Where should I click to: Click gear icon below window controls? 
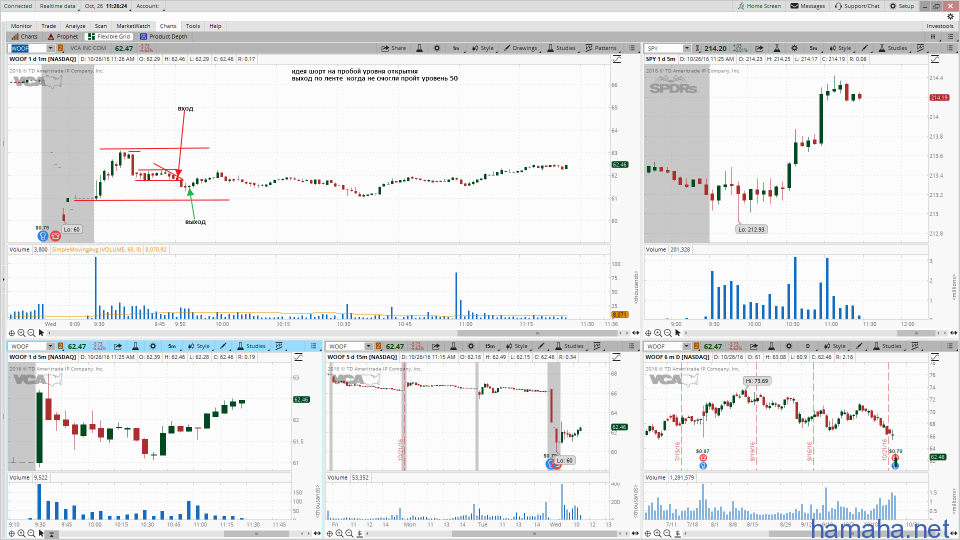pos(950,17)
